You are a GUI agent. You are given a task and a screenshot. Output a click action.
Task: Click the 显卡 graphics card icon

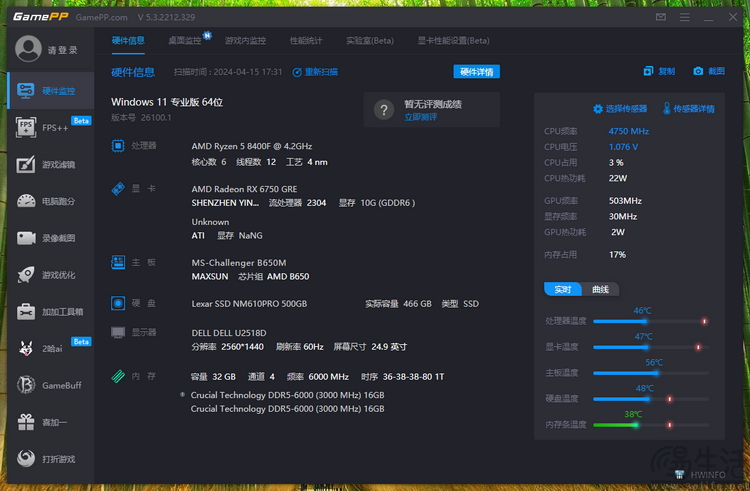118,188
